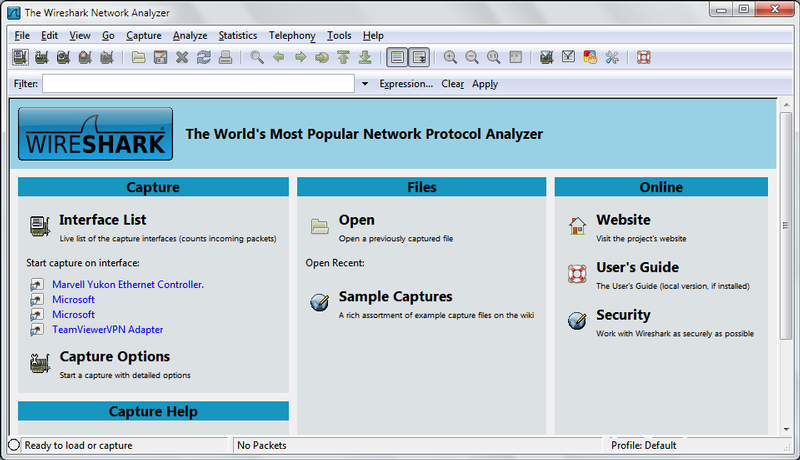Open a capture file via toolbar folder icon
Viewport: 800px width, 460px height.
(139, 58)
